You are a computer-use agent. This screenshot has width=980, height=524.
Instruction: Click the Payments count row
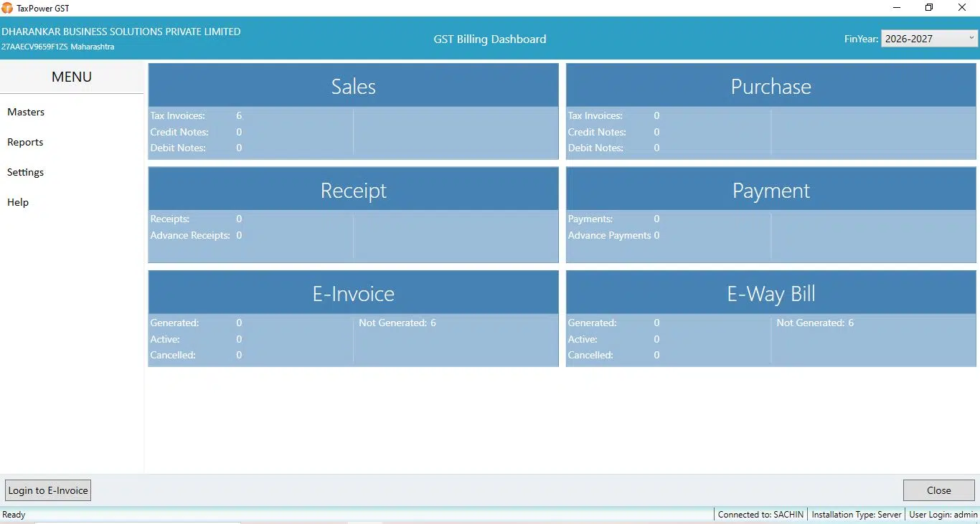coord(613,219)
